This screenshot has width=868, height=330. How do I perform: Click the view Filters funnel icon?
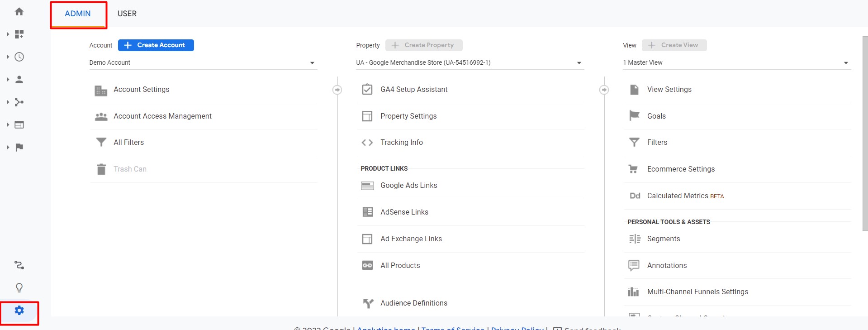pyautogui.click(x=634, y=143)
